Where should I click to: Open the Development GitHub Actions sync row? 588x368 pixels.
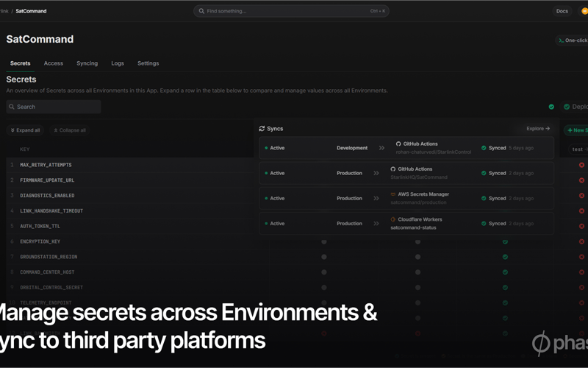pyautogui.click(x=406, y=148)
